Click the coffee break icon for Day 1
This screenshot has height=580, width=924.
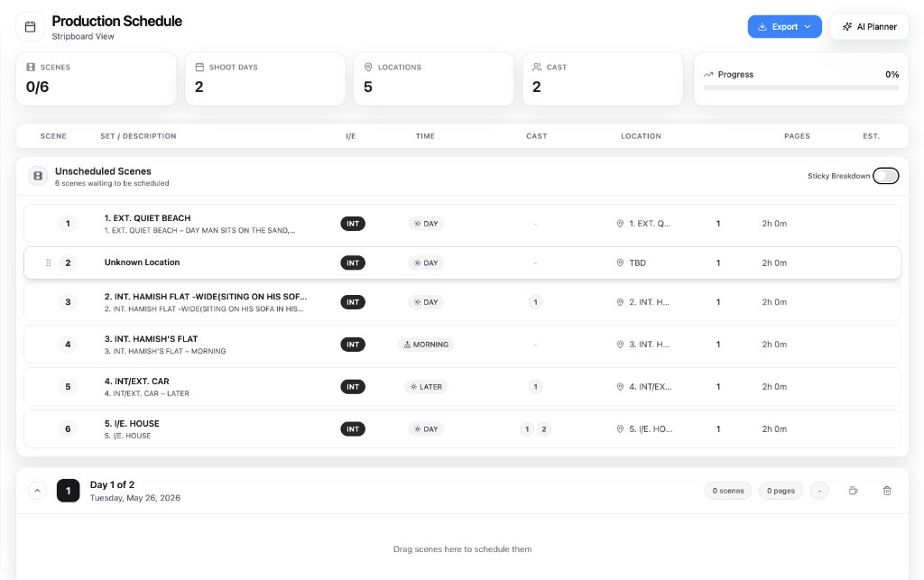(853, 491)
